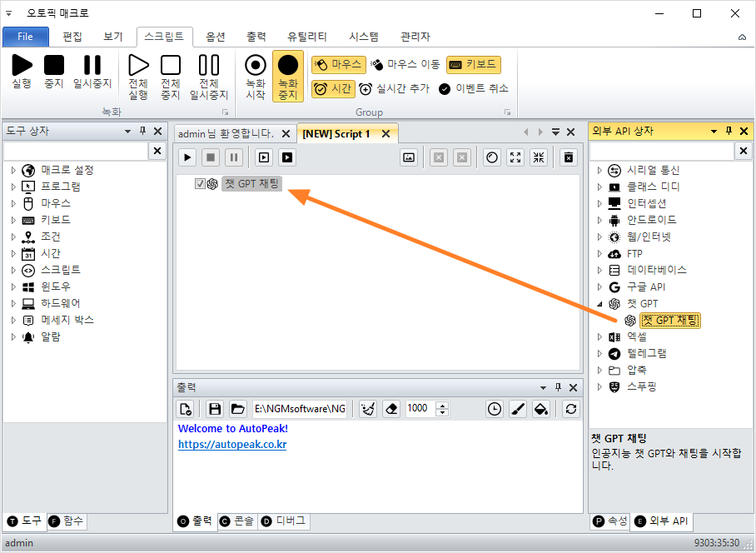
Task: Open the File menu
Action: click(26, 37)
